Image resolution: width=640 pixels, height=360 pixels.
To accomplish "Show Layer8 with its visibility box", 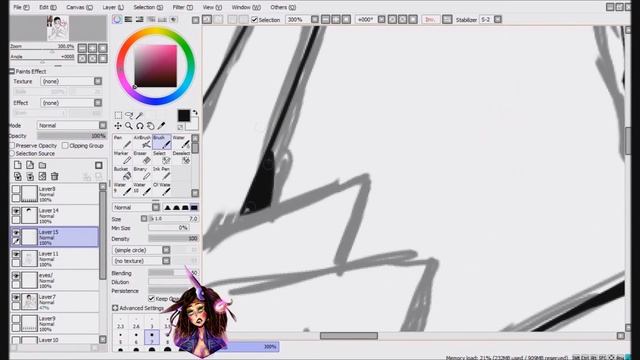I will (x=16, y=189).
